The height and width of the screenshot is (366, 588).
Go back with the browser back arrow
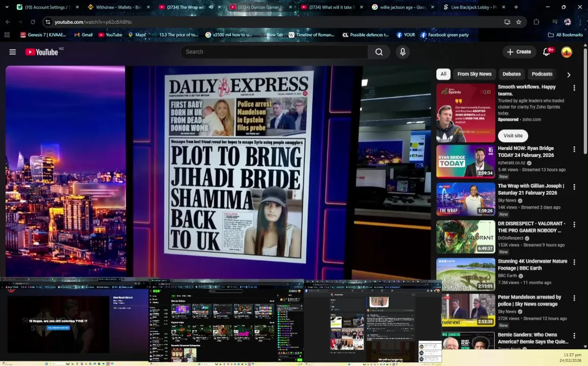(x=8, y=22)
